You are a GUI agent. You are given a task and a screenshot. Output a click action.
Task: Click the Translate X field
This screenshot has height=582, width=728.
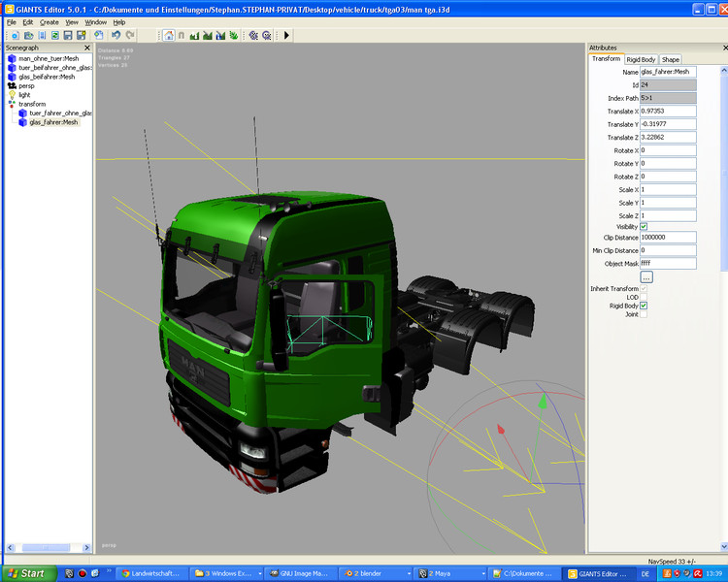point(668,111)
